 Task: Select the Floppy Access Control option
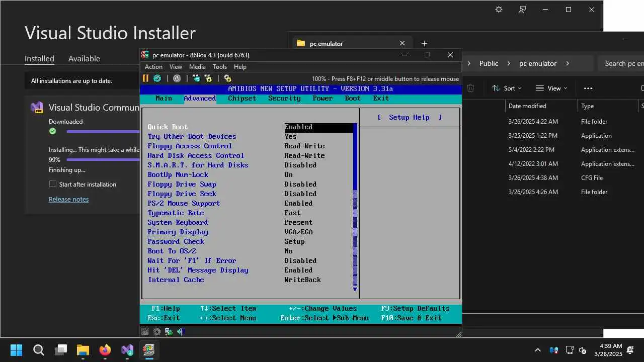tap(190, 146)
